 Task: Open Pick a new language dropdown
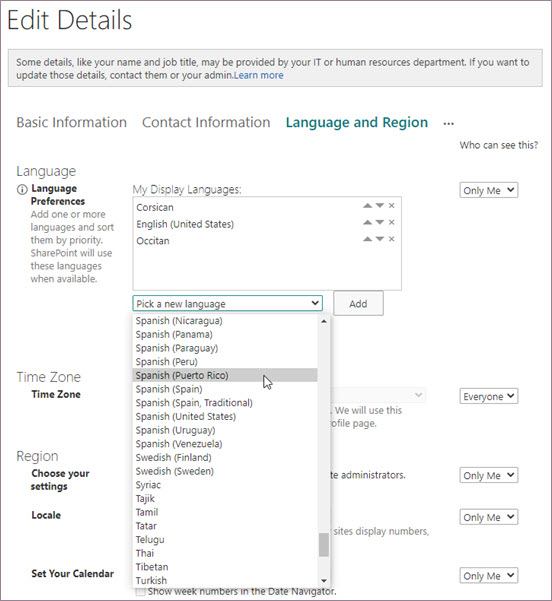click(227, 304)
